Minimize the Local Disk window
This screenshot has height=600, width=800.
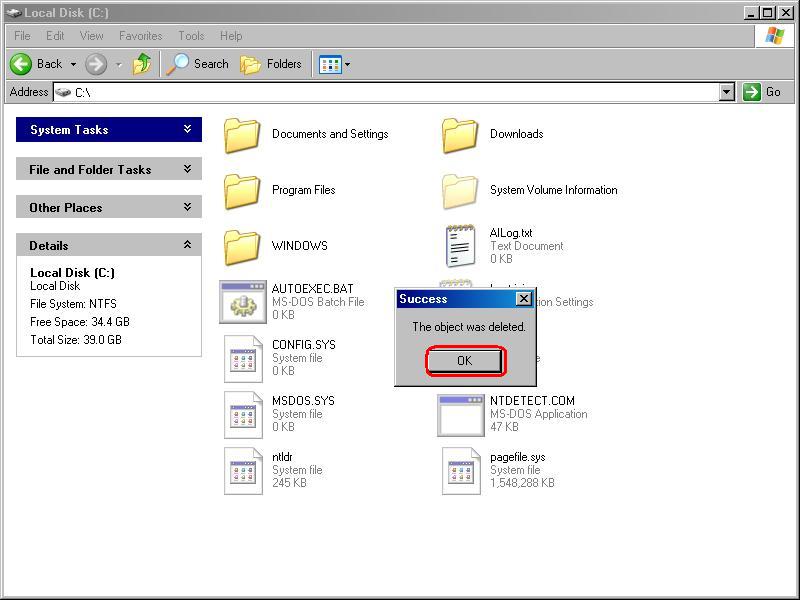pyautogui.click(x=750, y=13)
